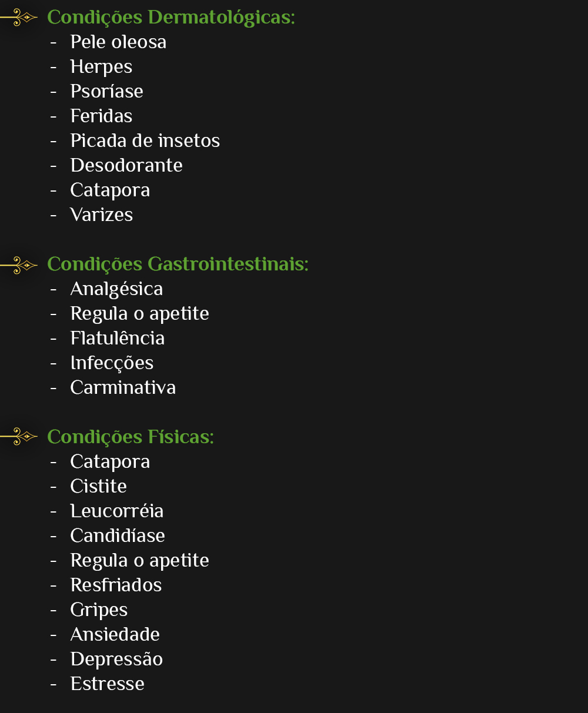Select the Ansiedade item
The image size is (588, 713).
coord(115,635)
